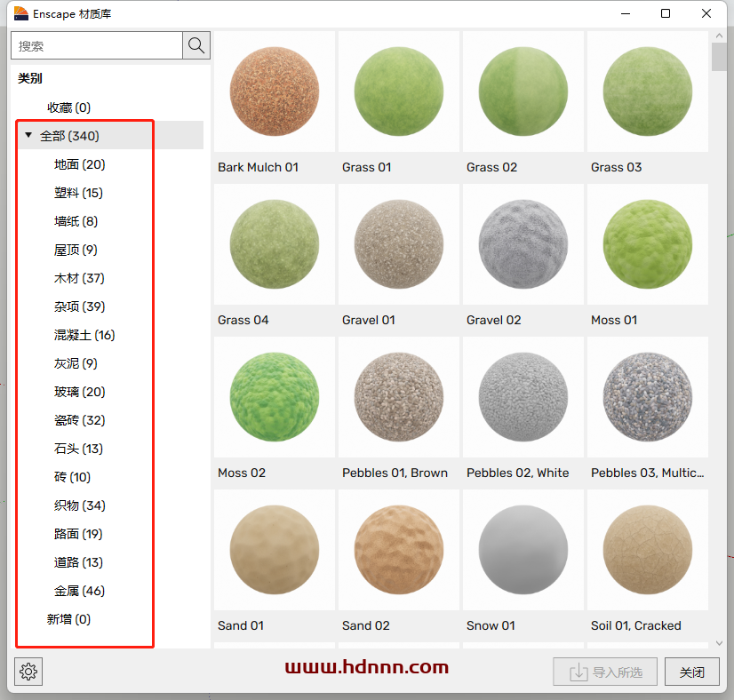The height and width of the screenshot is (700, 734).
Task: Select the Grass 04 material sphere
Action: click(275, 244)
